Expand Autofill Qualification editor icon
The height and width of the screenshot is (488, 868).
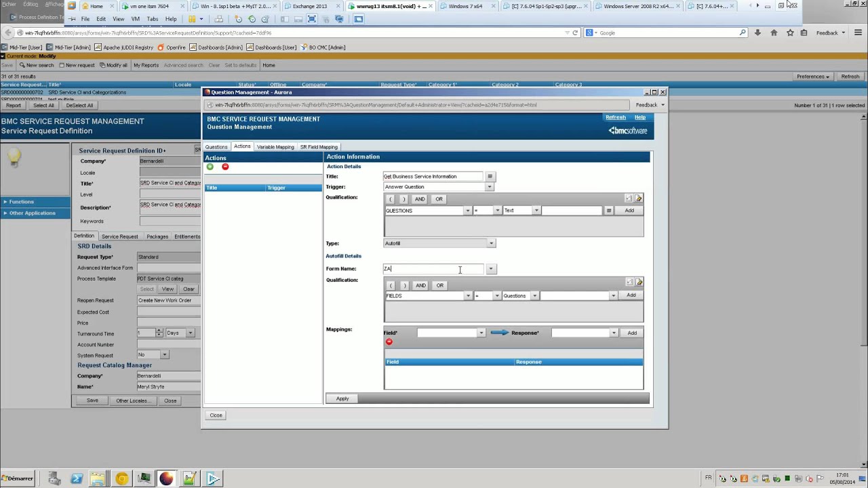coord(629,282)
